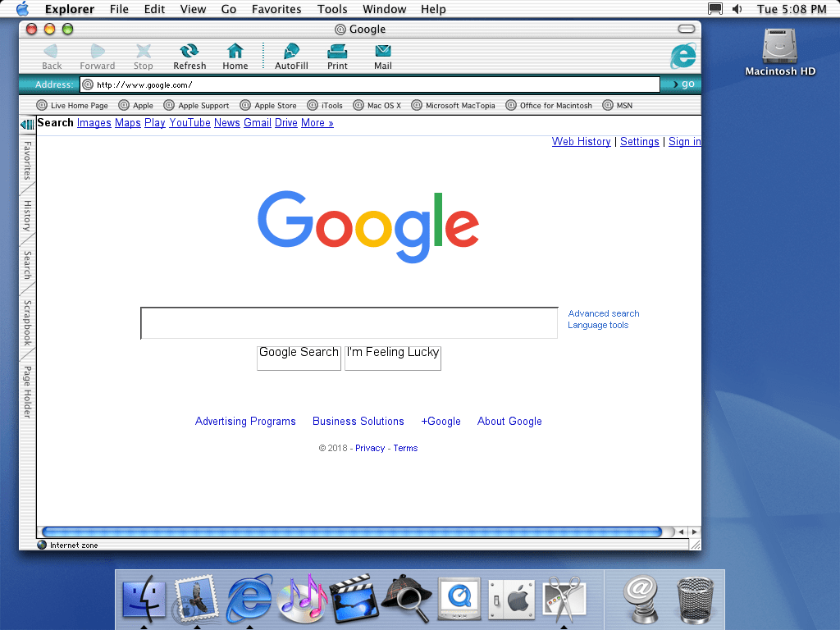Open the Explorer application menu
Screen dimensions: 840x630
click(x=70, y=9)
